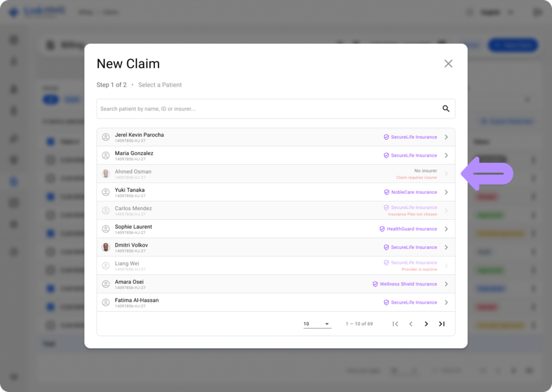Open Yuki Tanaka row chevron
The height and width of the screenshot is (392, 552).
446,192
